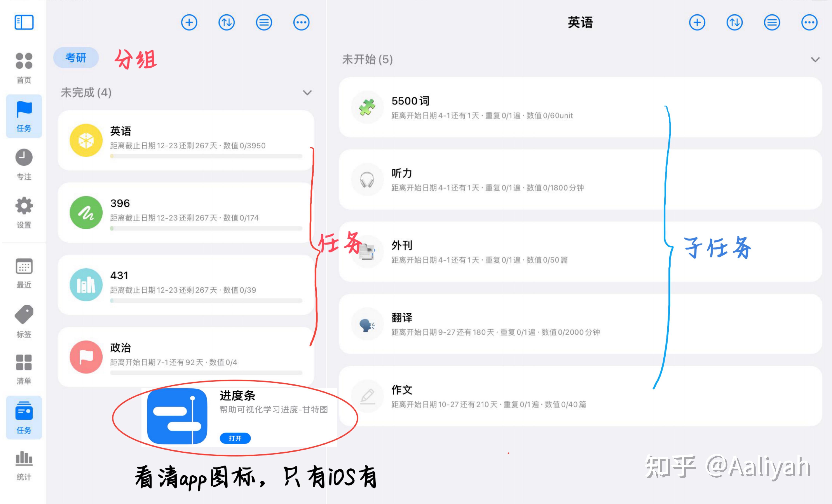
Task: Click the add button in left panel toolbar
Action: (189, 23)
